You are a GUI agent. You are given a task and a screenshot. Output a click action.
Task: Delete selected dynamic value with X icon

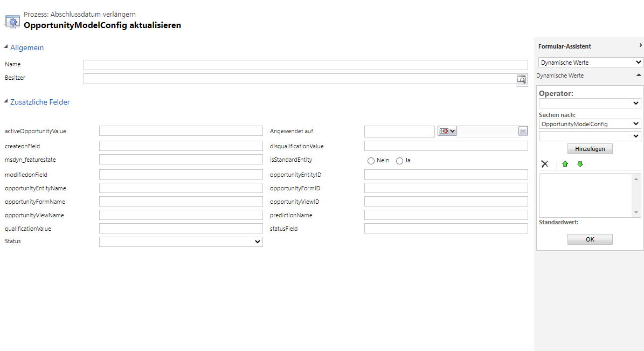[545, 164]
